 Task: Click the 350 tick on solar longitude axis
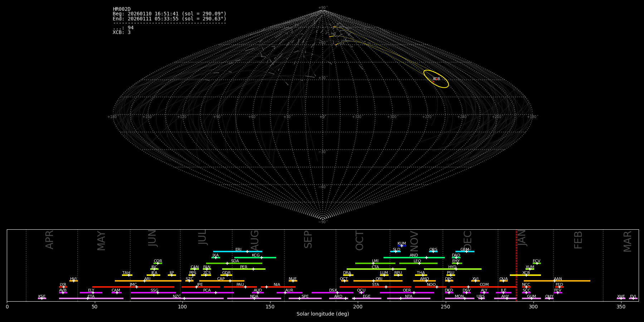click(x=621, y=307)
